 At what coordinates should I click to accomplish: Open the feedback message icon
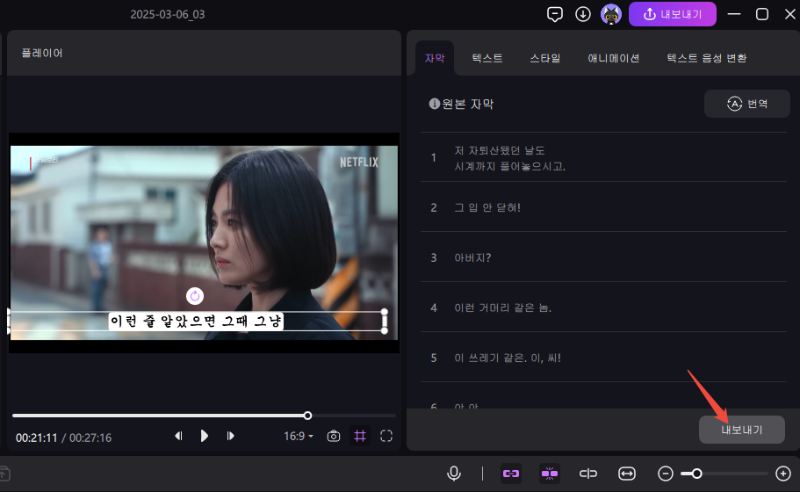555,14
